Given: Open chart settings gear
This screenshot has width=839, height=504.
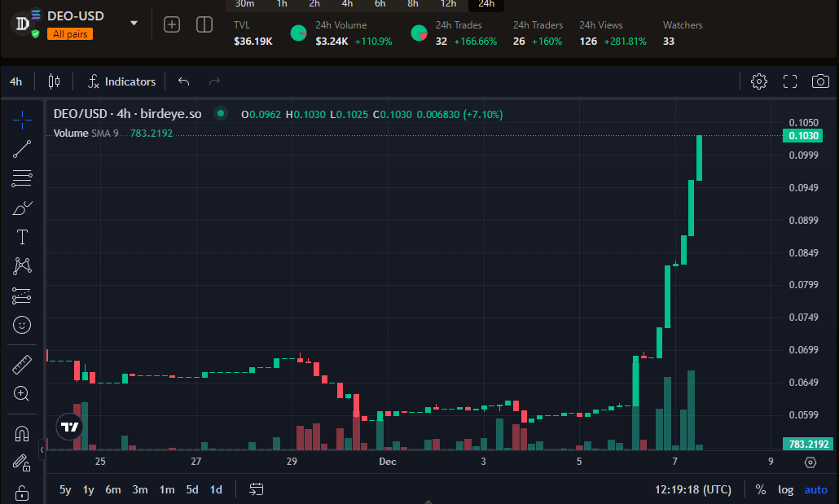Looking at the screenshot, I should pyautogui.click(x=758, y=81).
